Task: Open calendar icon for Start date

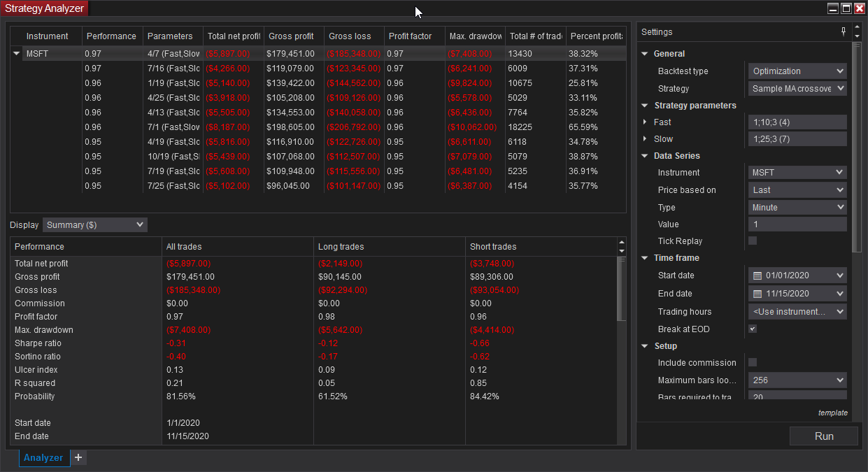Action: 757,276
